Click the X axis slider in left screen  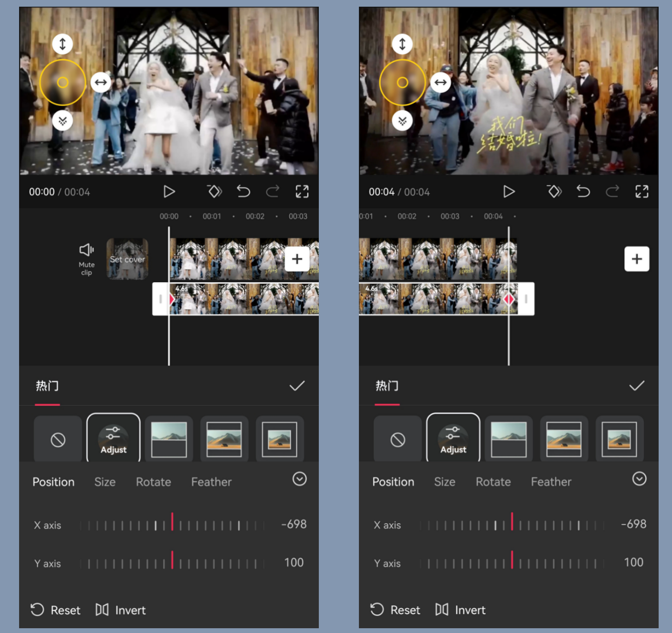172,525
